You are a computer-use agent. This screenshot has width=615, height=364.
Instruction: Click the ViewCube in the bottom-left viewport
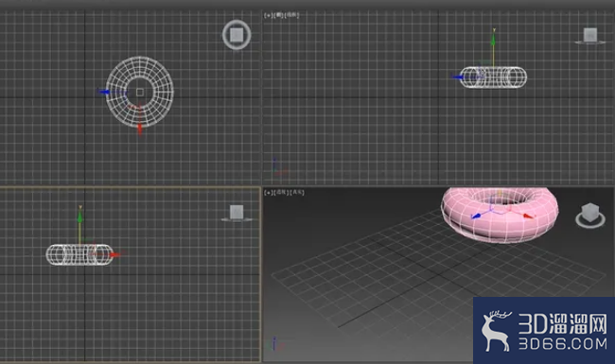point(237,213)
